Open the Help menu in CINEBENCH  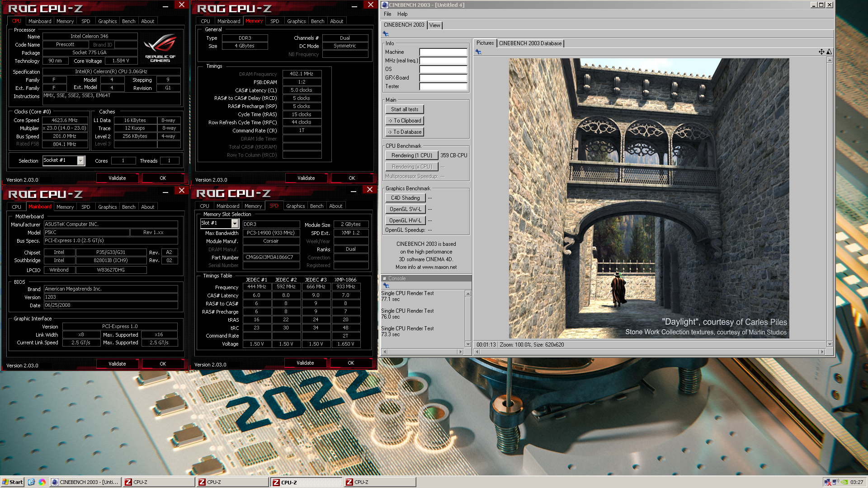402,14
